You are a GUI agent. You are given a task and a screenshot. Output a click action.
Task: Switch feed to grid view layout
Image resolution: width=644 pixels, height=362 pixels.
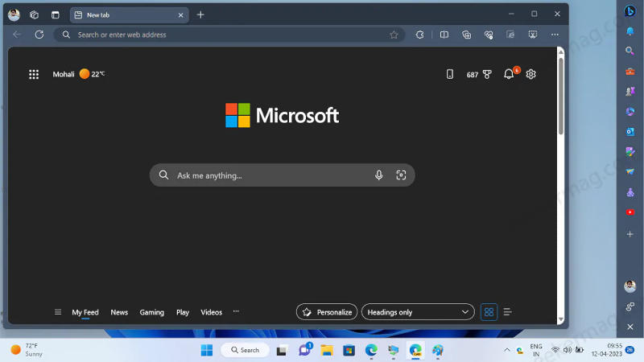click(489, 312)
